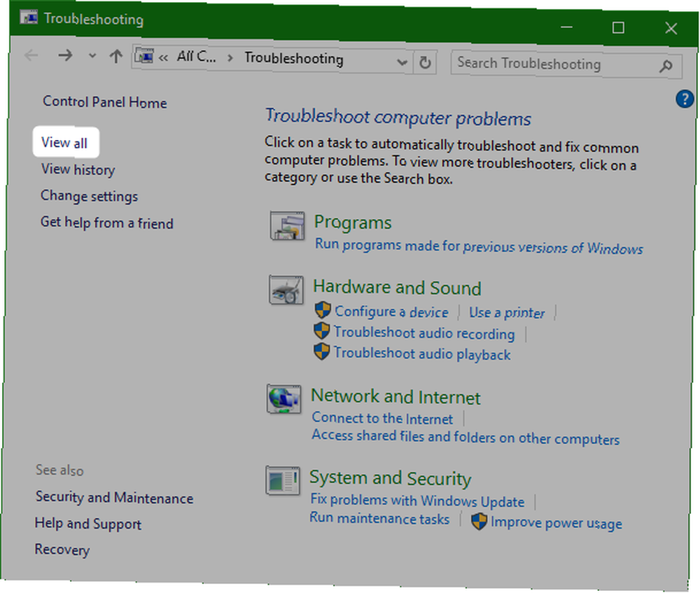Open Recovery under See also
Screen dimensions: 700x593
[62, 550]
